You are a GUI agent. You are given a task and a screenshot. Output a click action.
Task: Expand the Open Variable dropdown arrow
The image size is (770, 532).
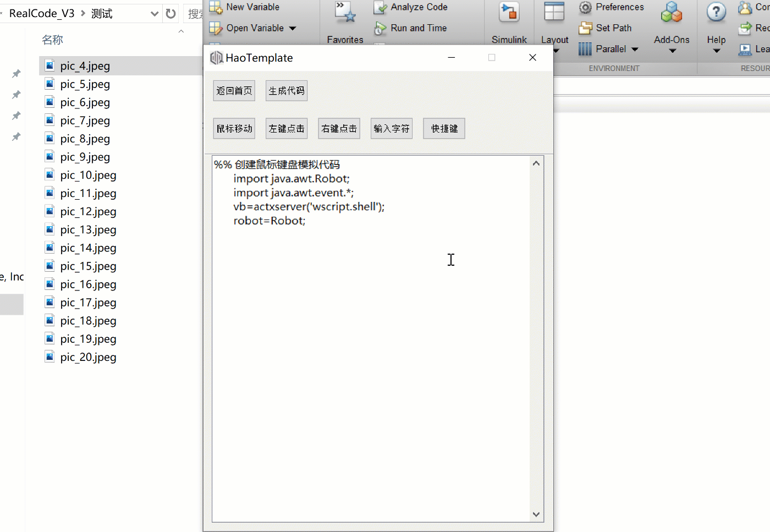click(x=293, y=28)
